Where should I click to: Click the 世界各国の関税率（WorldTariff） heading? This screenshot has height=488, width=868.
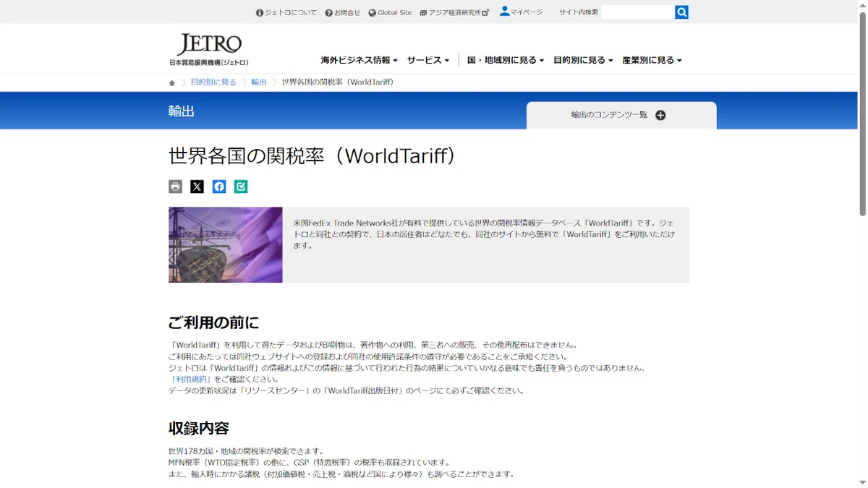tap(312, 156)
